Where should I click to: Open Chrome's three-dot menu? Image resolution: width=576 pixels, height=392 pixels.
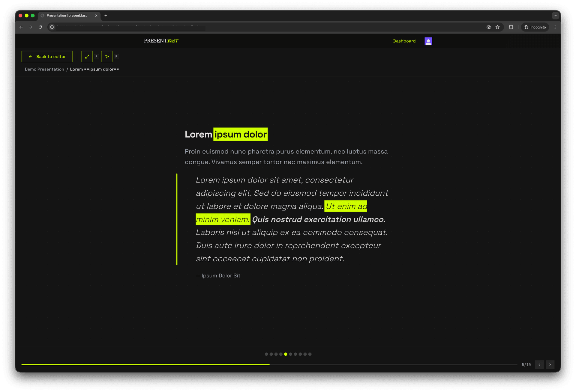coord(555,27)
